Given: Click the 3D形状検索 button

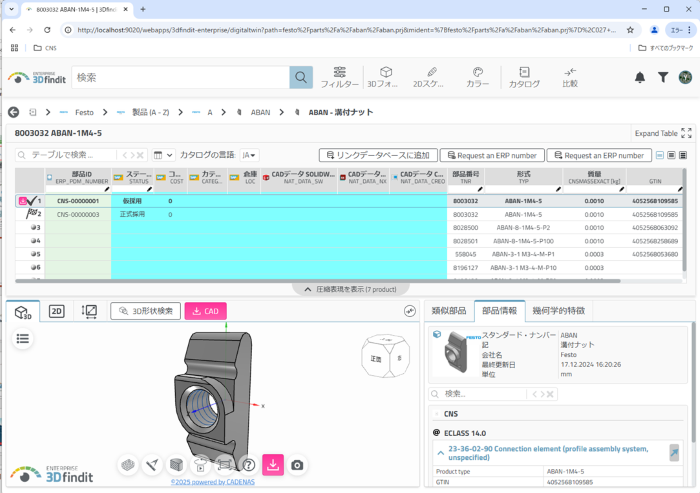Looking at the screenshot, I should point(146,311).
